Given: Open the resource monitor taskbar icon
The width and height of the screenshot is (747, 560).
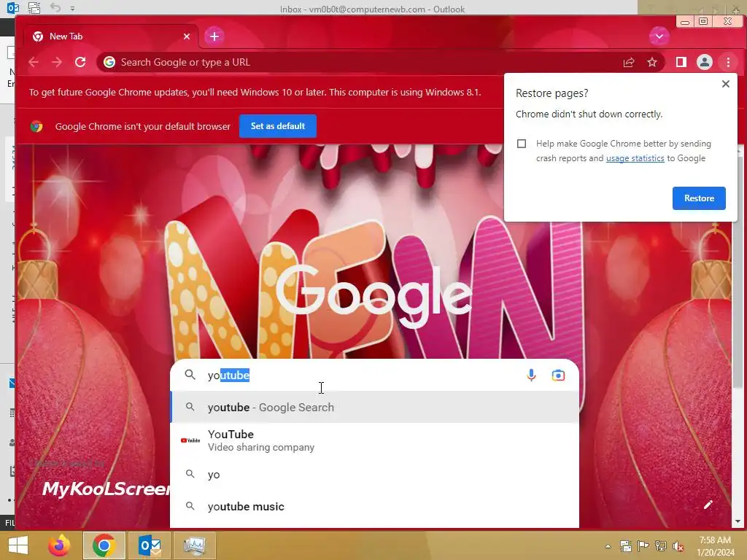Looking at the screenshot, I should 194,545.
